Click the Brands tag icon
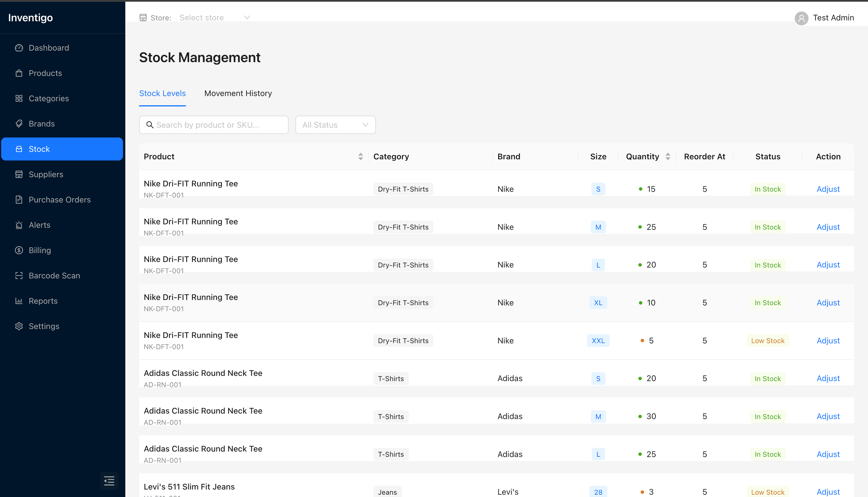 [19, 124]
